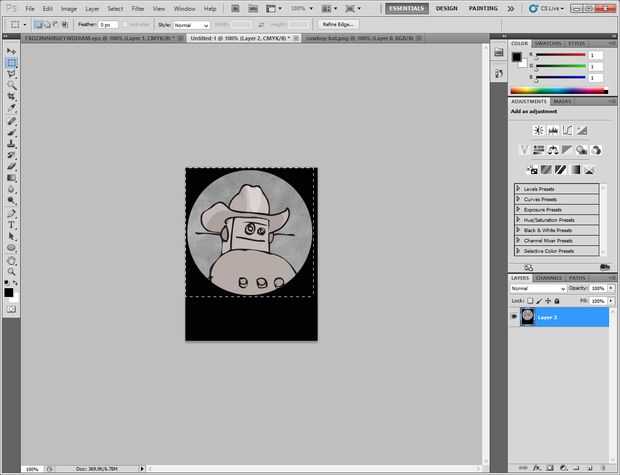Viewport: 620px width, 475px height.
Task: Add a Color Balance adjustment
Action: [x=553, y=150]
